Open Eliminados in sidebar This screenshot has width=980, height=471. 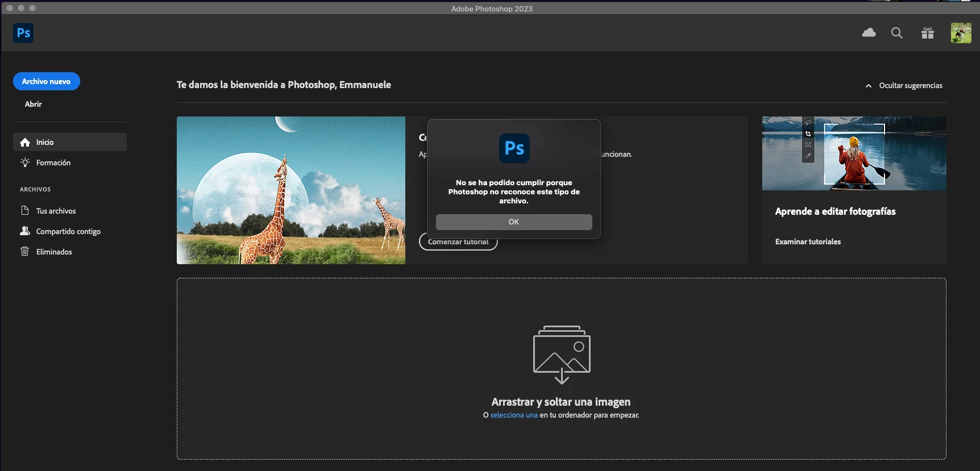[x=70, y=252]
